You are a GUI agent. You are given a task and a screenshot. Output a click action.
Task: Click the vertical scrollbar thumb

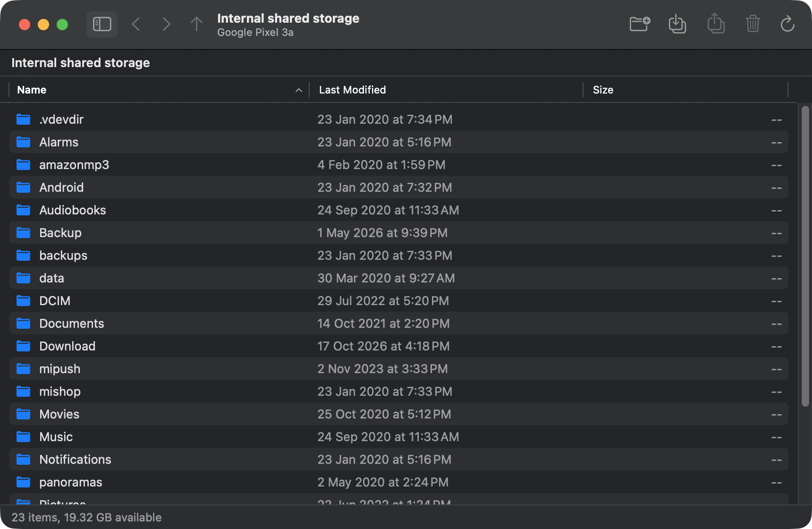coord(805,256)
